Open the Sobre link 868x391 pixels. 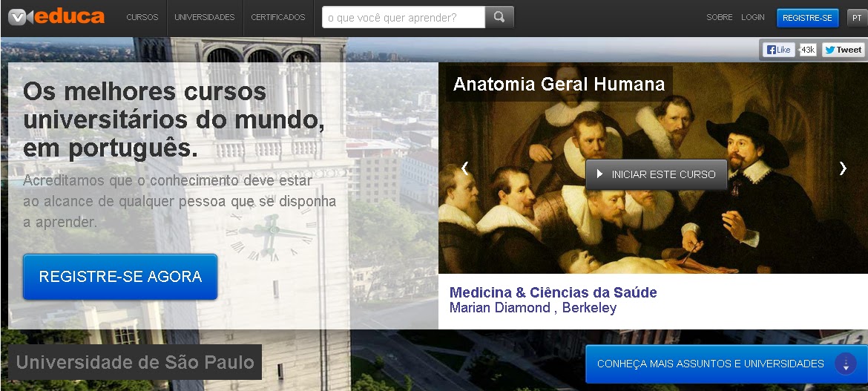(x=719, y=18)
